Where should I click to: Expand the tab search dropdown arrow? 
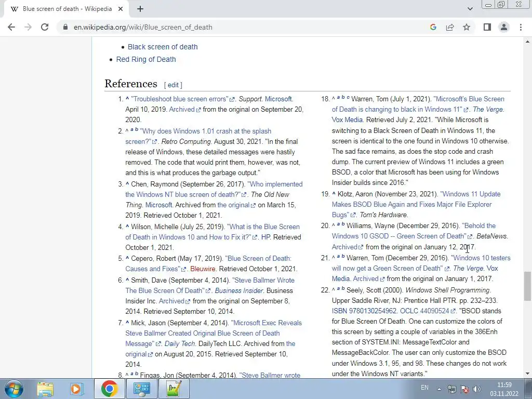pos(470,9)
